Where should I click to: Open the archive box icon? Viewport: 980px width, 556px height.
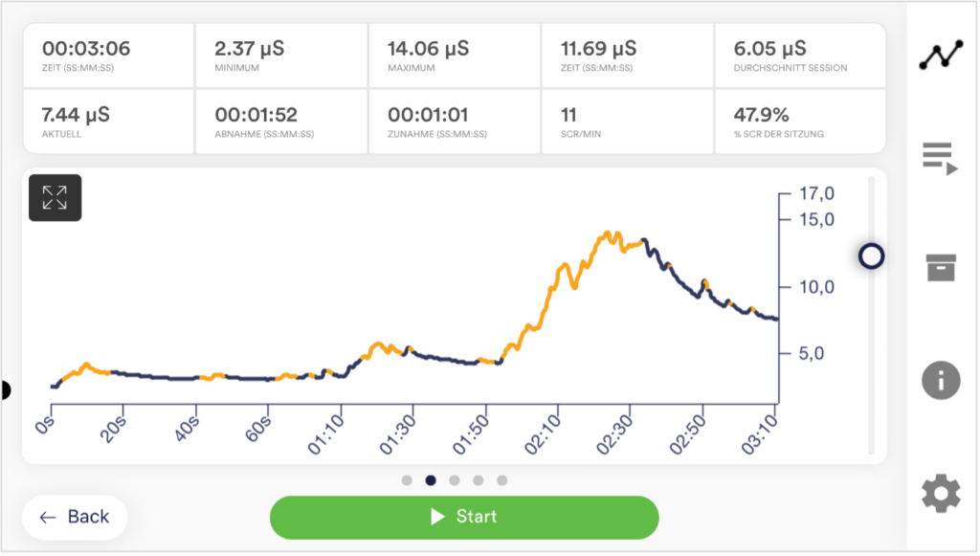pyautogui.click(x=941, y=267)
